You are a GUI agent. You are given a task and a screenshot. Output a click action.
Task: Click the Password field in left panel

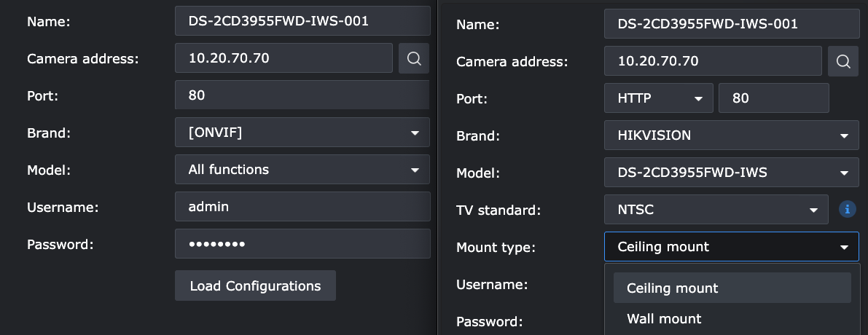pos(302,244)
